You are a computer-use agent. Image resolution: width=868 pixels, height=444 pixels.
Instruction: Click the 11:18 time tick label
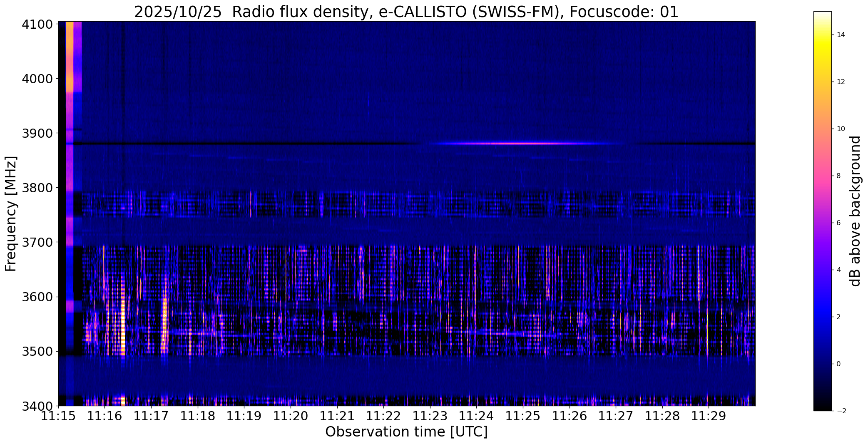[x=198, y=416]
